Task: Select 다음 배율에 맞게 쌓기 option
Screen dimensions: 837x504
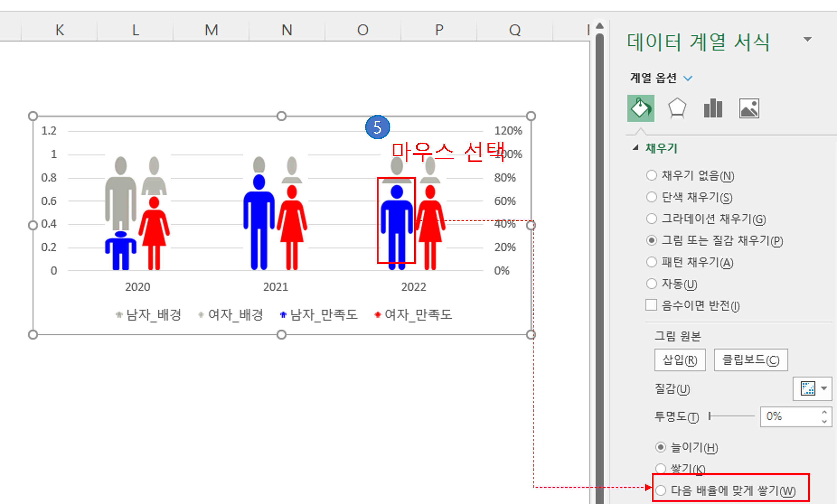Action: [661, 490]
